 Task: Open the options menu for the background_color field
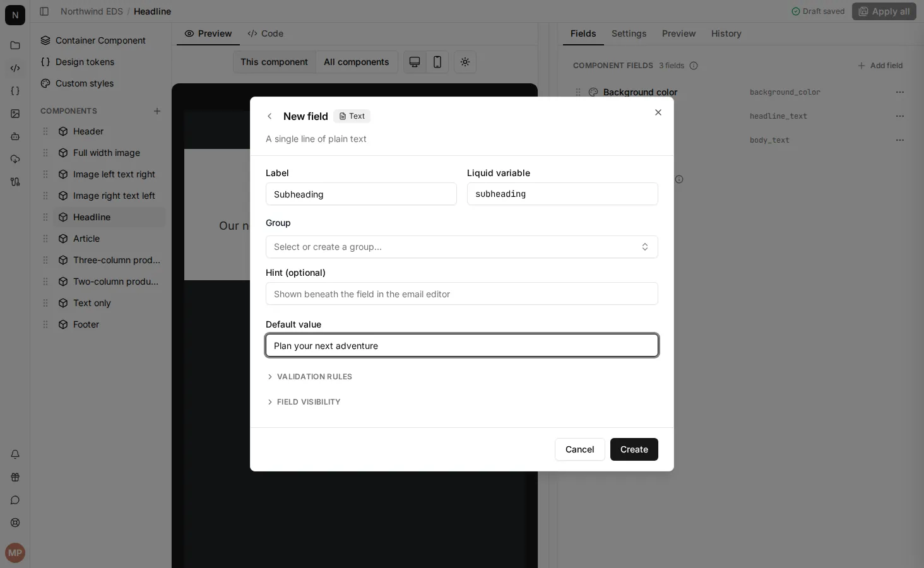900,92
